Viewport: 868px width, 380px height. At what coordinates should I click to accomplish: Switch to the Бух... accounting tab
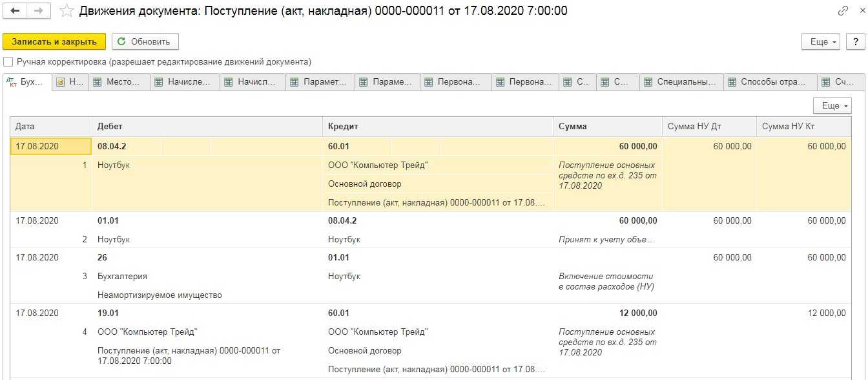pos(27,82)
